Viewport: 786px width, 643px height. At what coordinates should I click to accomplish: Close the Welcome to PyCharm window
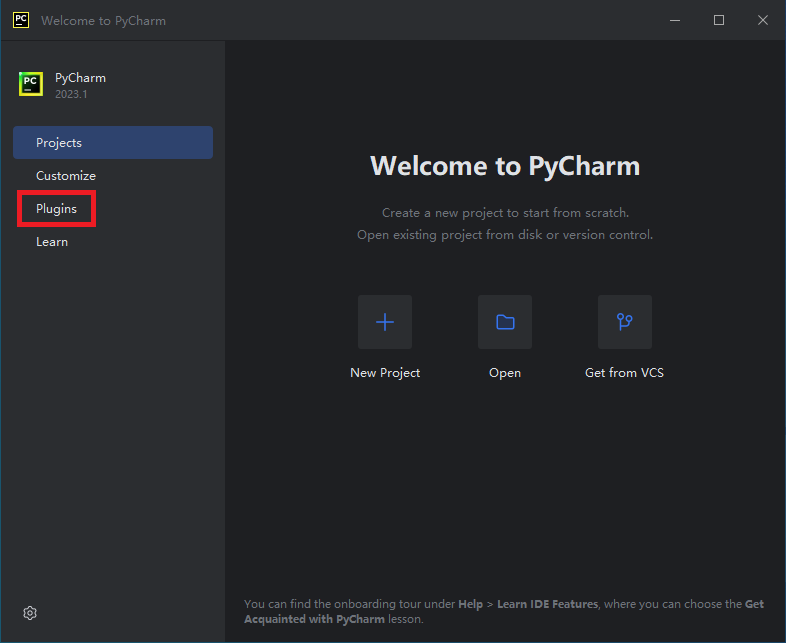[x=762, y=20]
